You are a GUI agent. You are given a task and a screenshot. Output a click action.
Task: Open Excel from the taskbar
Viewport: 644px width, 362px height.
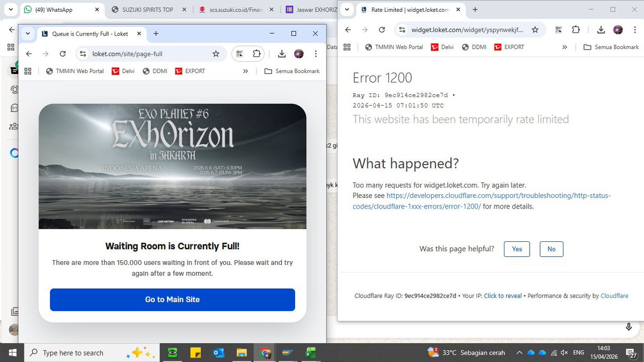point(311,353)
